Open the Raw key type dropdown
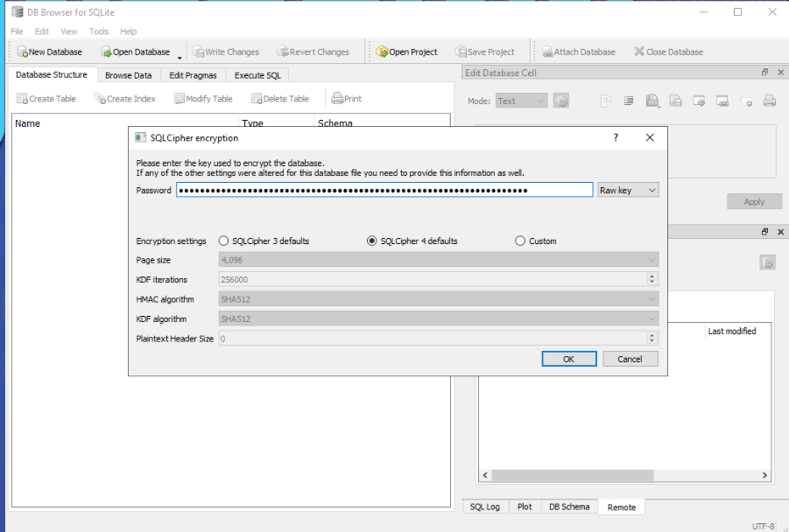 [628, 190]
